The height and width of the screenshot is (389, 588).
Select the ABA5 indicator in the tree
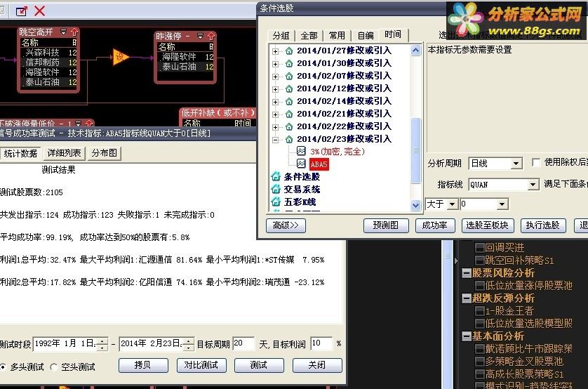[x=319, y=164]
